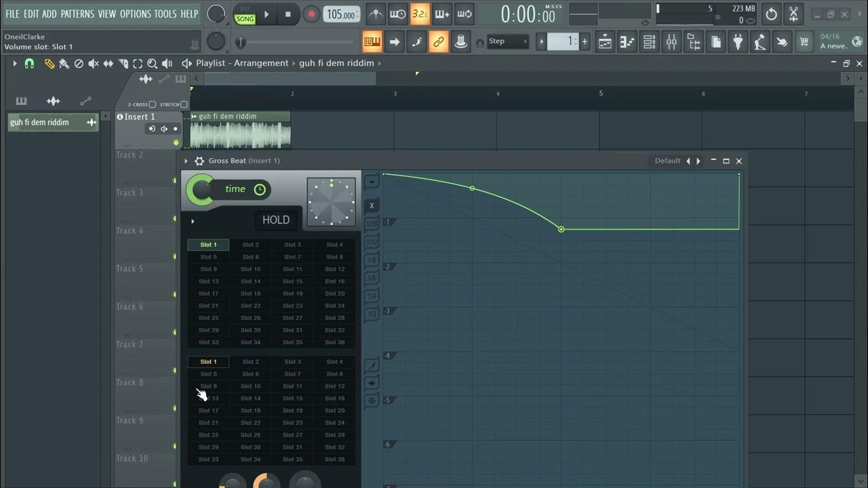Open the Browser view icon

click(x=694, y=42)
